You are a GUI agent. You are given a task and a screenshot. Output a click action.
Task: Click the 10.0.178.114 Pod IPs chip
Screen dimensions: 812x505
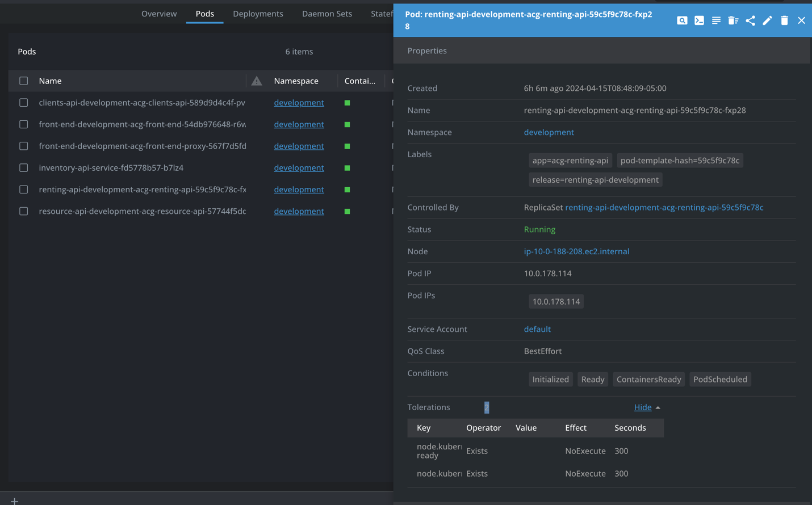(x=556, y=302)
